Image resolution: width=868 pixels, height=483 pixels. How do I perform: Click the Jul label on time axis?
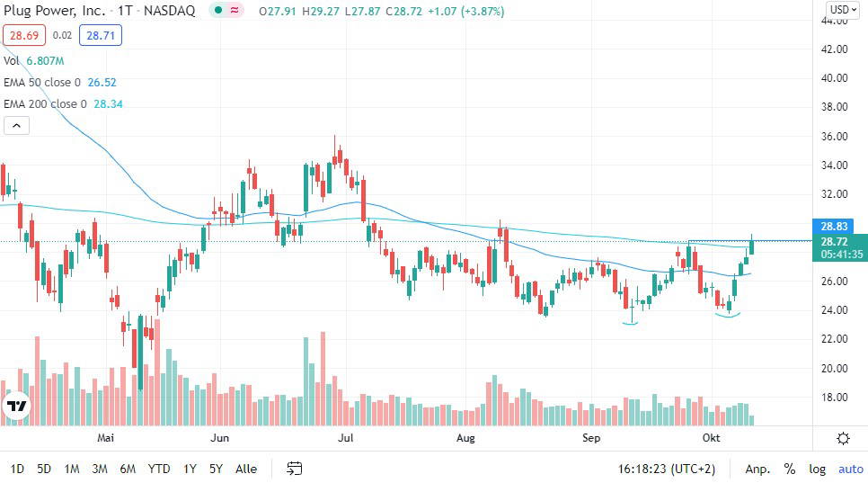pos(345,438)
